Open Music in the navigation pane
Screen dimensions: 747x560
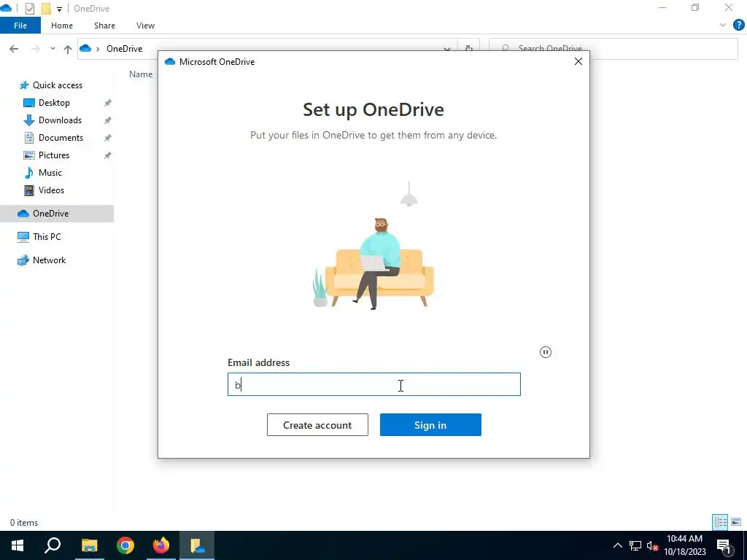50,173
